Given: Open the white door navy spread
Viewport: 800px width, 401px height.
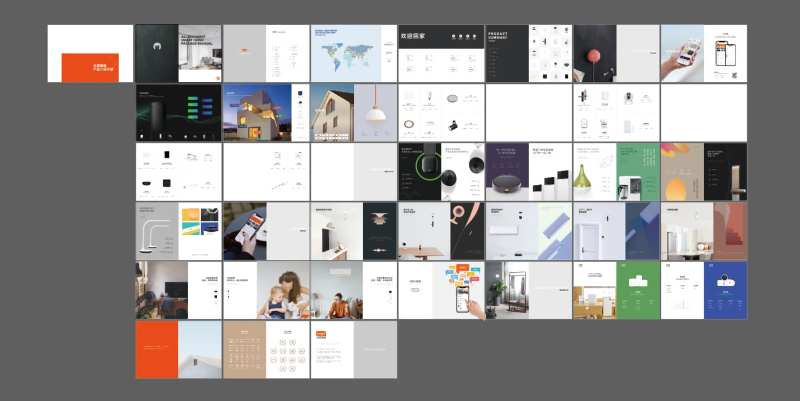Looking at the screenshot, I should click(x=616, y=231).
